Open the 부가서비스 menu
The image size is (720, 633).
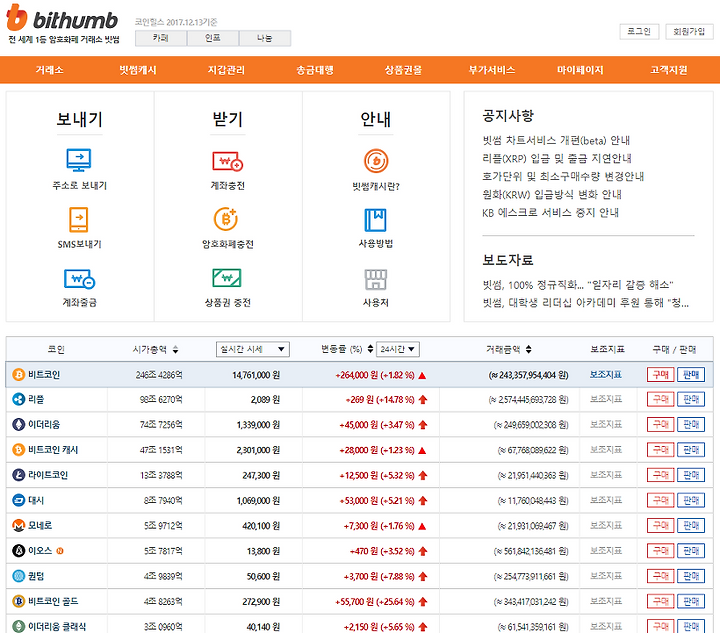click(492, 70)
